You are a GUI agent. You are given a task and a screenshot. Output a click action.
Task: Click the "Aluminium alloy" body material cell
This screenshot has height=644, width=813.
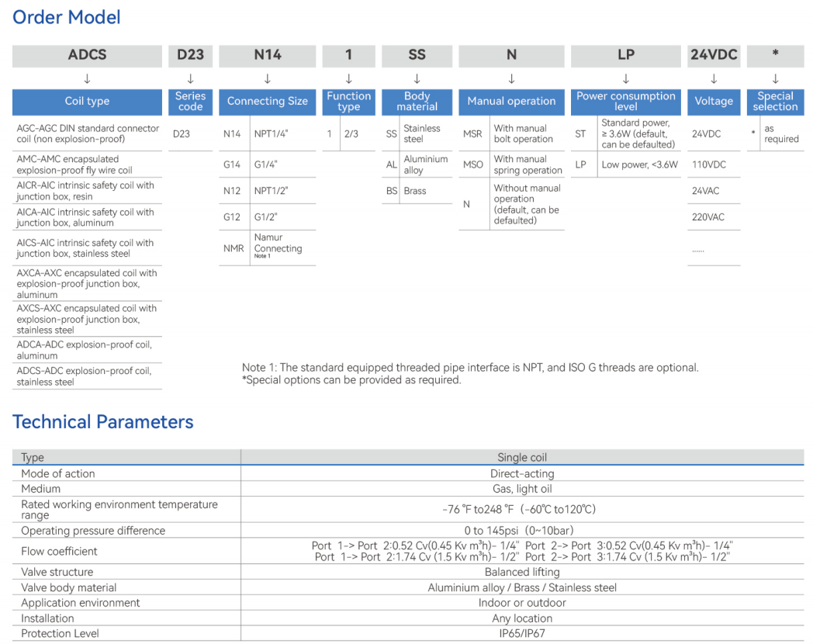[426, 165]
